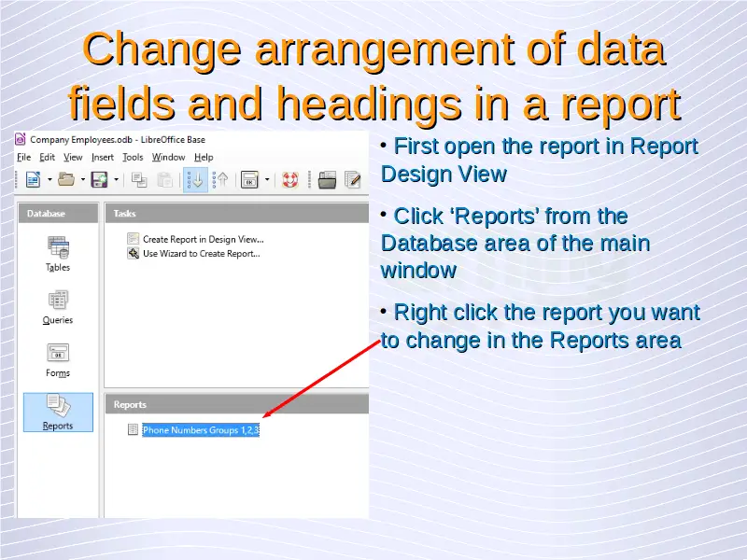The width and height of the screenshot is (747, 560).
Task: Toggle Sort Ascending toolbar icon
Action: point(195,180)
